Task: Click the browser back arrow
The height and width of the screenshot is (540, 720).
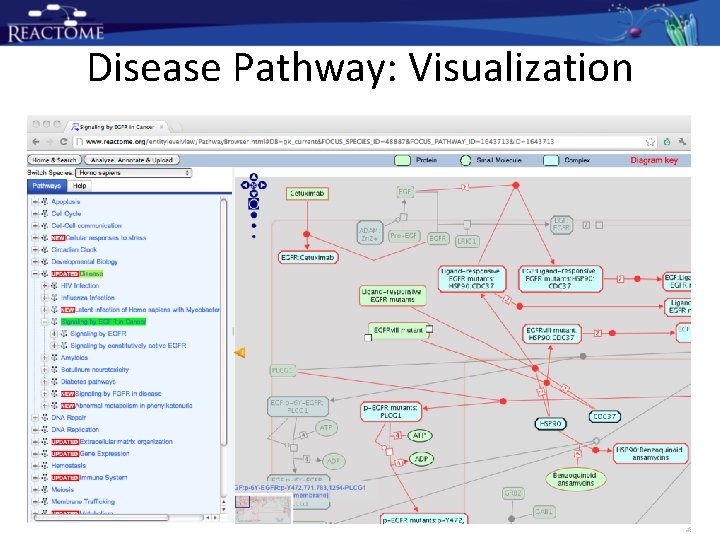Action: pos(36,142)
